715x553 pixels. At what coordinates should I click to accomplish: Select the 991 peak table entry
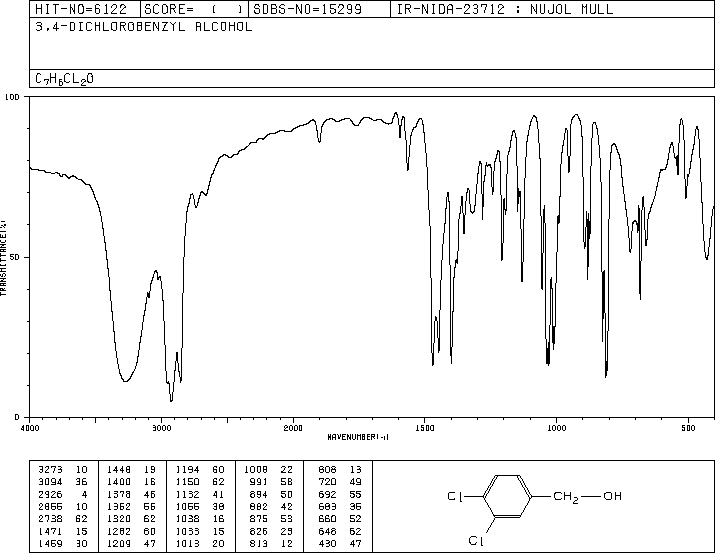(x=272, y=482)
